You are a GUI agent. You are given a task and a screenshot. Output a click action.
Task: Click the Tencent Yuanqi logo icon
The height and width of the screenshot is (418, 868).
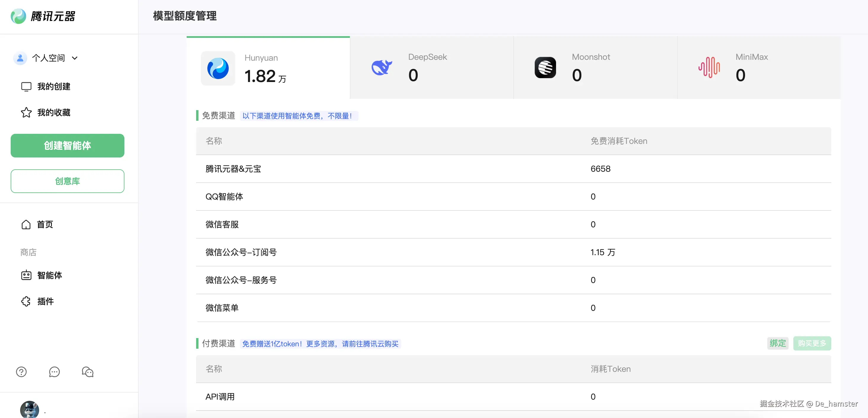pos(18,16)
